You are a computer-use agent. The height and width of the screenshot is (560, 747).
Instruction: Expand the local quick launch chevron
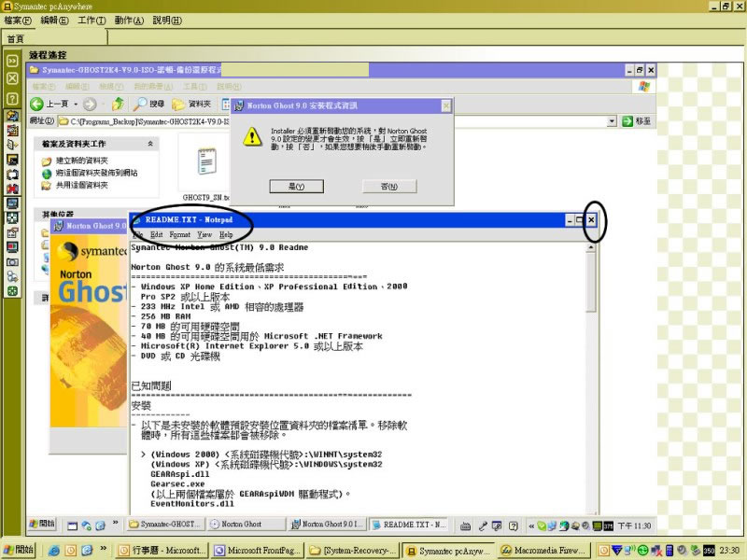103,549
